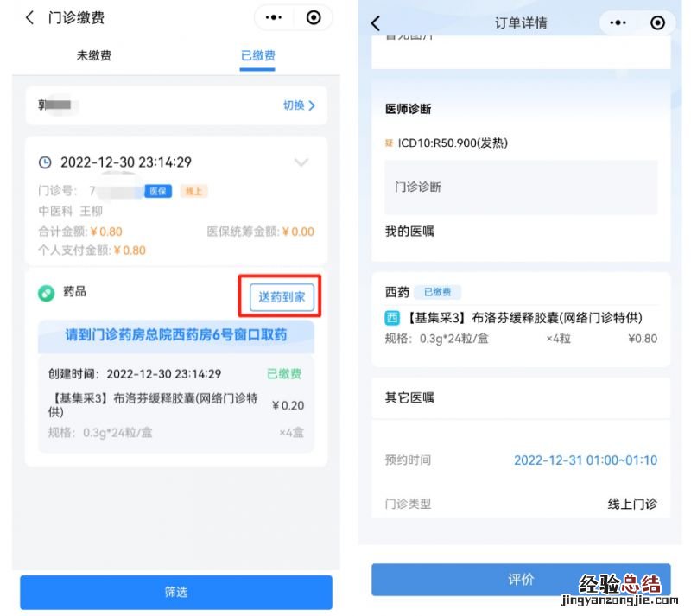Screen dimensions: 691x616
Task: Tap the 规格 0.3g*24粒/盒 line in order details
Action: click(x=437, y=339)
